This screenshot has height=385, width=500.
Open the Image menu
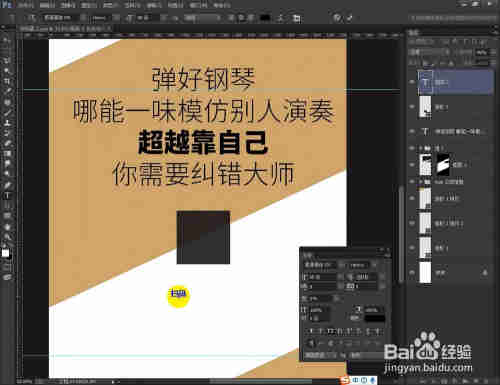click(x=68, y=5)
